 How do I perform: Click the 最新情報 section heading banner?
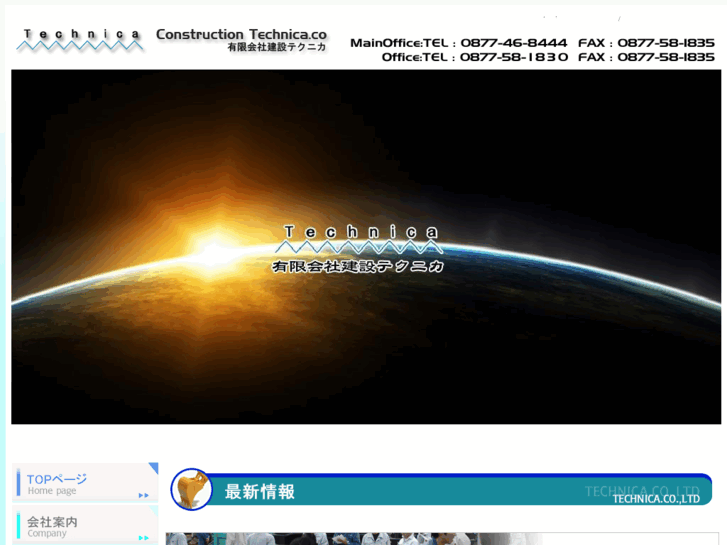tap(441, 490)
